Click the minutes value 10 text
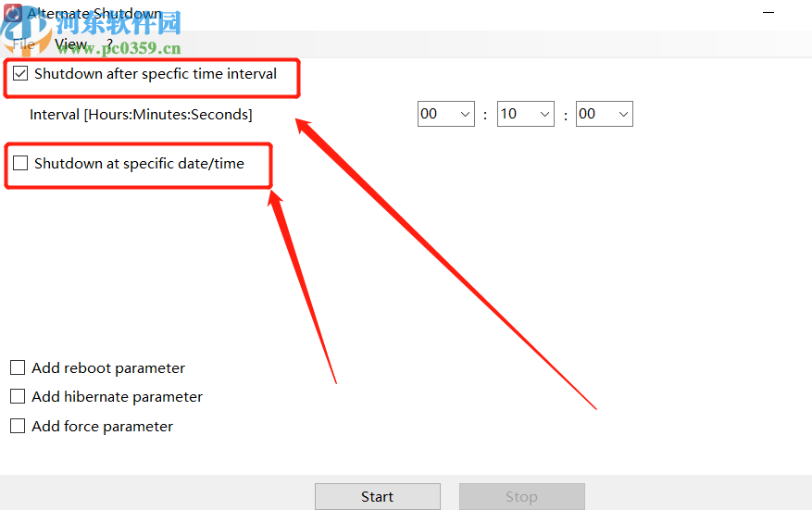The image size is (812, 510). [508, 114]
